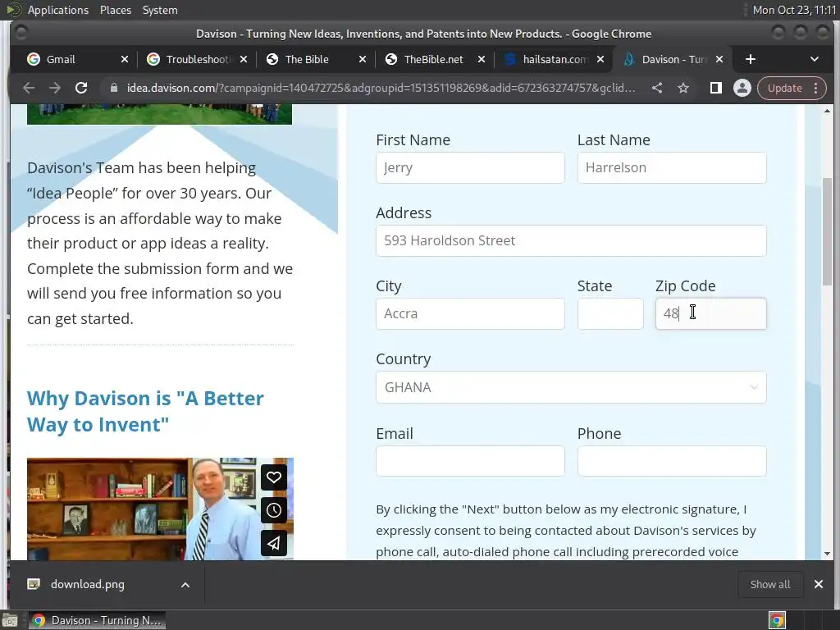The image size is (840, 630).
Task: Open Chrome's three-dot menu
Action: [816, 88]
